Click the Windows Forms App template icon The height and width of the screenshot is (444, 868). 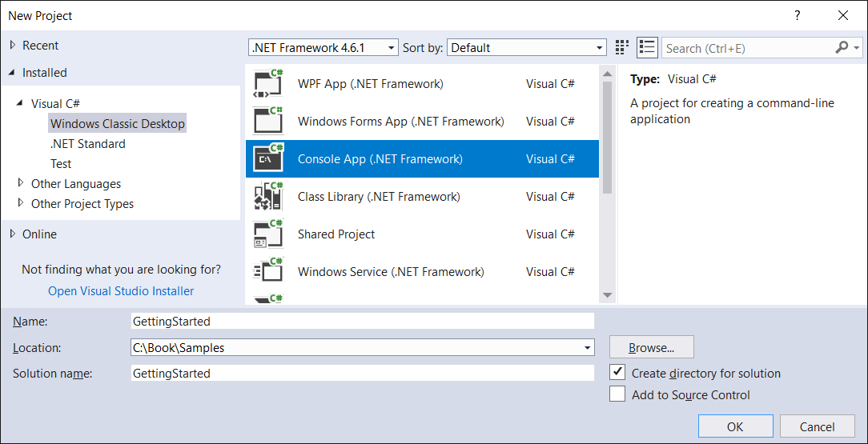(268, 121)
